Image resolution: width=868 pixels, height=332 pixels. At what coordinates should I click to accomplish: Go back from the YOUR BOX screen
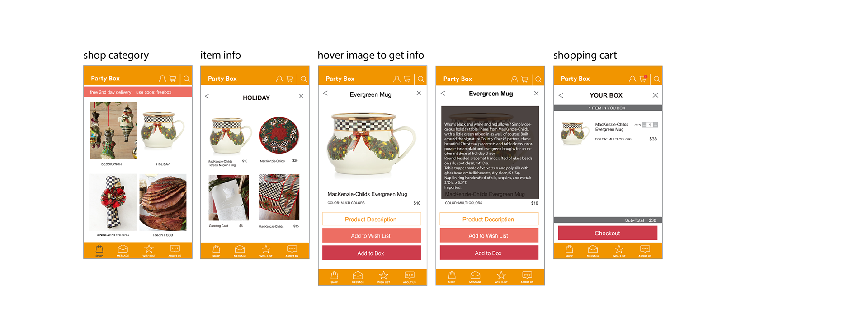pos(561,95)
